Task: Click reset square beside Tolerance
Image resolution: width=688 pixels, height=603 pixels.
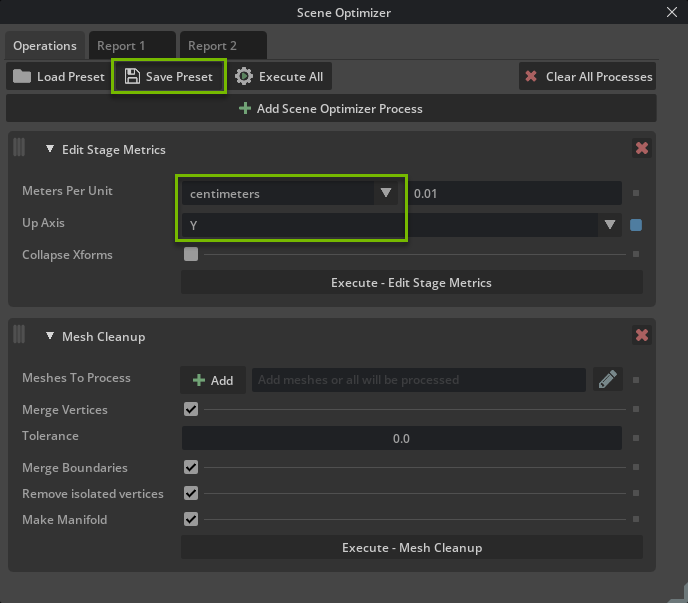Action: [636, 438]
